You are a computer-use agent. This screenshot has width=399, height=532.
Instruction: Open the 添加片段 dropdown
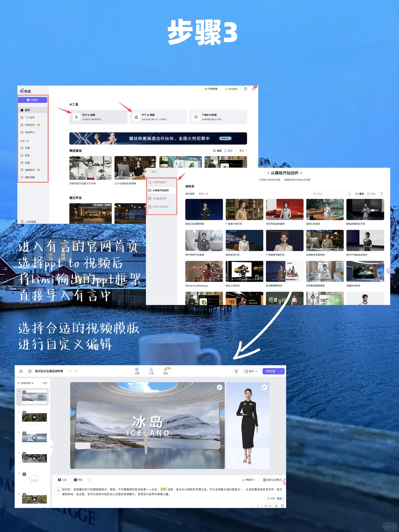click(25, 383)
